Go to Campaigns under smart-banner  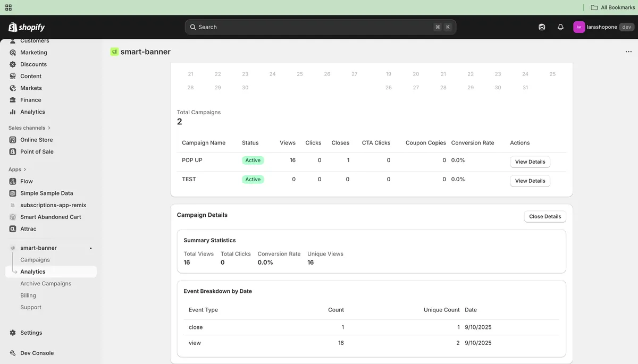[x=35, y=260]
